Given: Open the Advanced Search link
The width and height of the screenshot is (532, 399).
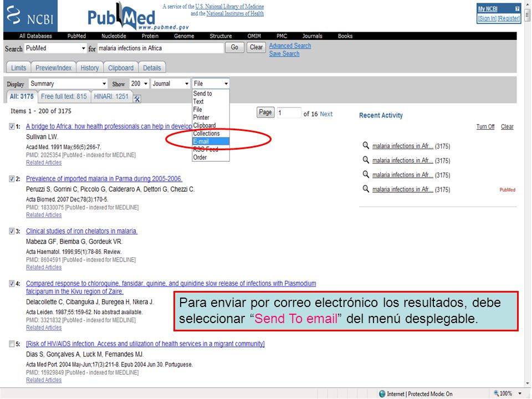Looking at the screenshot, I should click(290, 45).
